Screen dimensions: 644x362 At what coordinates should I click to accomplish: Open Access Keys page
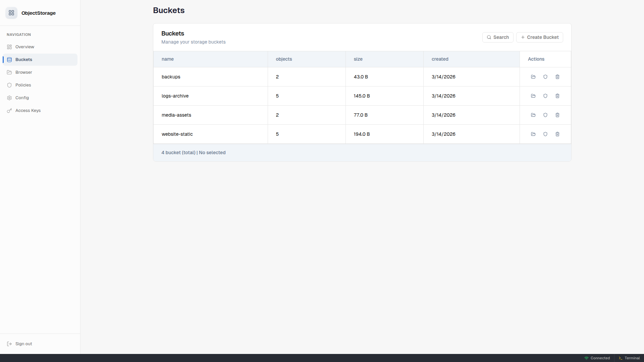pyautogui.click(x=28, y=111)
